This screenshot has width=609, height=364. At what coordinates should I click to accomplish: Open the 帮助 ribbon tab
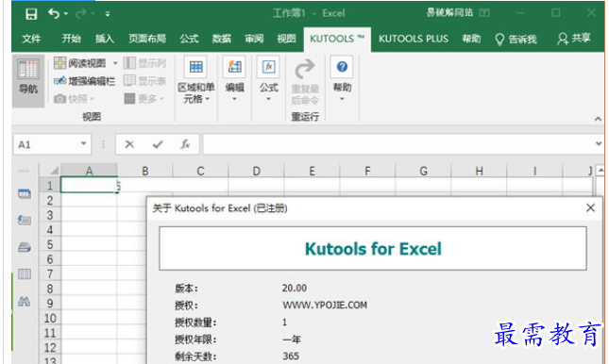(471, 39)
